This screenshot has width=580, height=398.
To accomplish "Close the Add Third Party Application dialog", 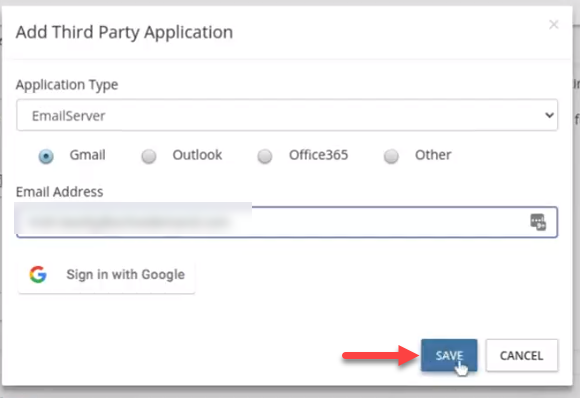I will coord(553,24).
